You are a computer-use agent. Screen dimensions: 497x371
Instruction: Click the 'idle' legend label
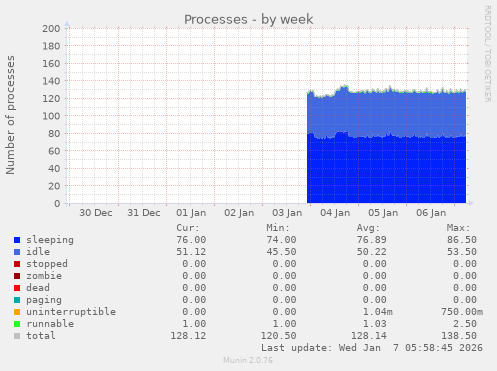38,252
